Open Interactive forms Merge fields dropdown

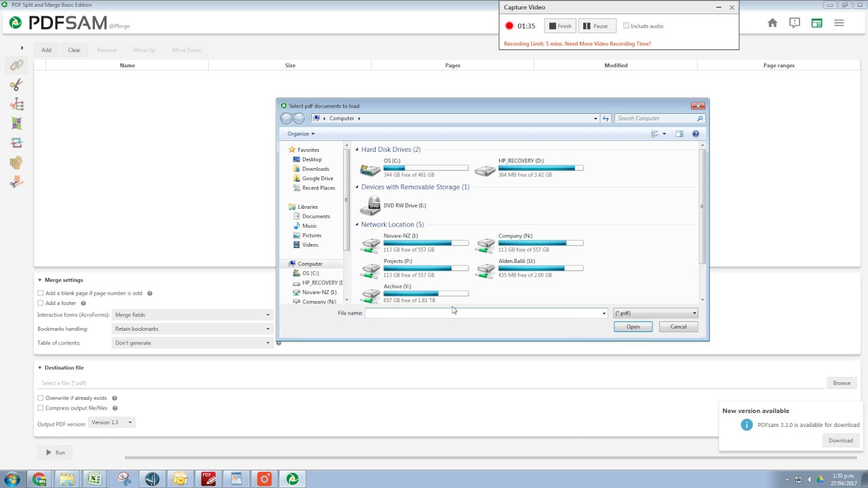(193, 314)
